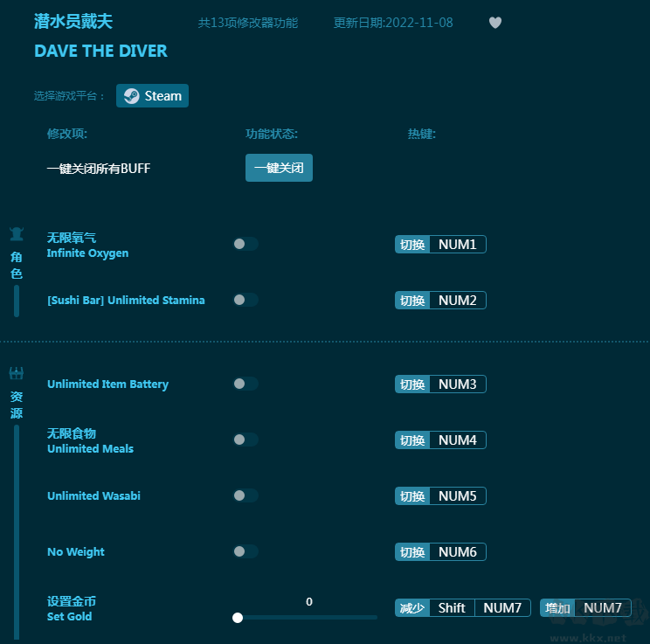Click the No Weight label
This screenshot has height=644, width=650.
click(x=76, y=552)
